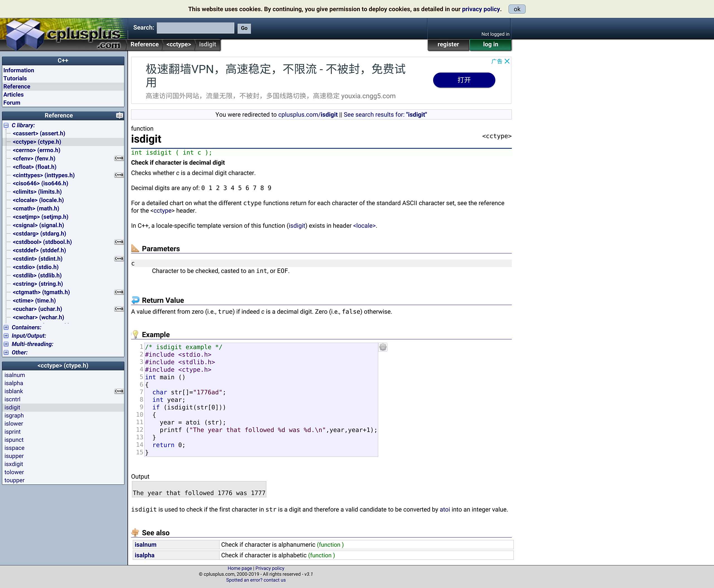The width and height of the screenshot is (714, 588).
Task: Expand the Multi-threading tree node
Action: pos(6,344)
